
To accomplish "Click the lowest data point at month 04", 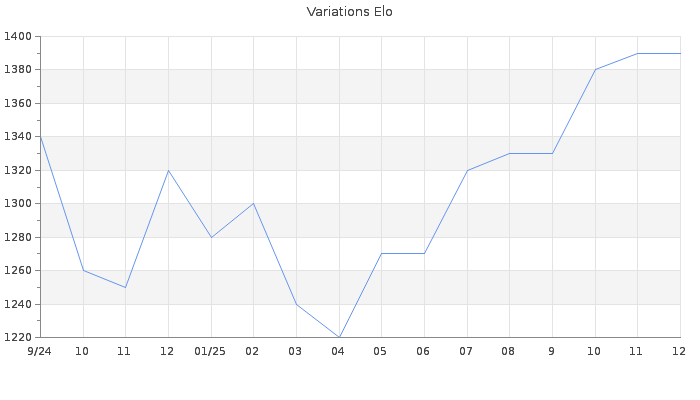I will tap(339, 337).
